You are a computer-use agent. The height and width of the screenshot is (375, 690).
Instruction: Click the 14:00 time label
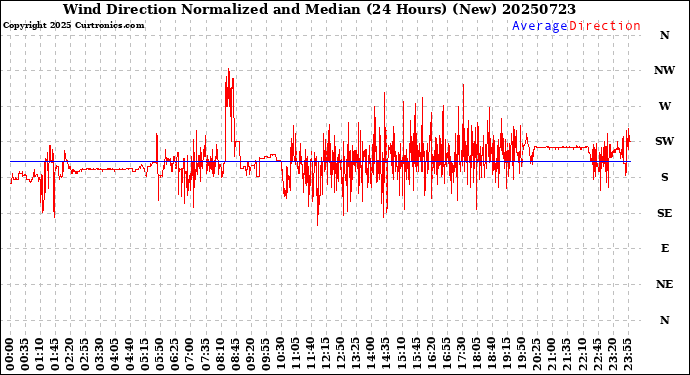(371, 354)
